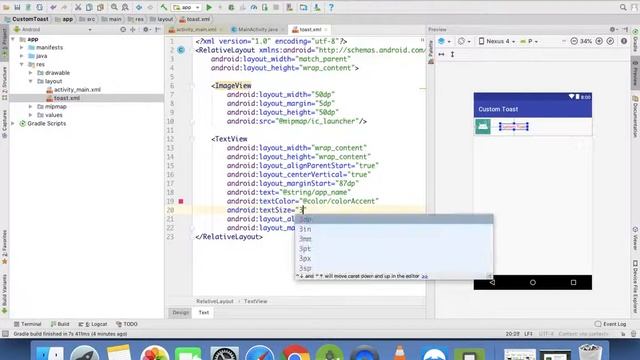Select 3dp in the autocomplete popup

click(394, 219)
